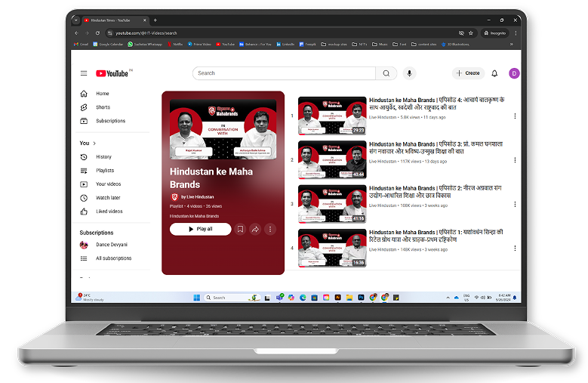The image size is (588, 383).
Task: Open the Google Calendar bookmark
Action: point(108,45)
